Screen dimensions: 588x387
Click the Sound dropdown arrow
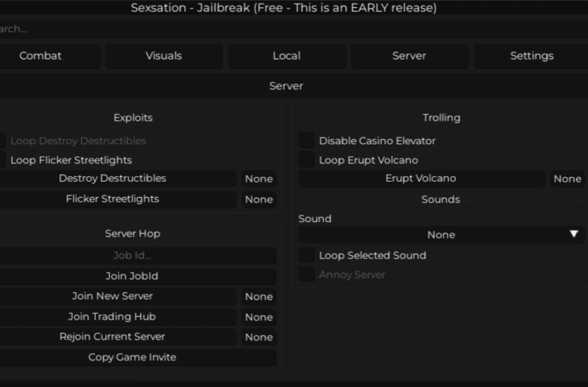pos(573,234)
